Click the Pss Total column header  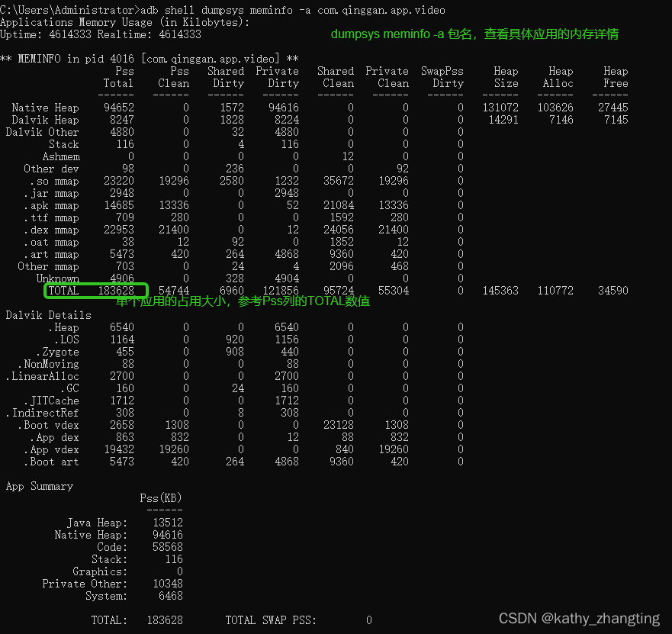(x=118, y=77)
